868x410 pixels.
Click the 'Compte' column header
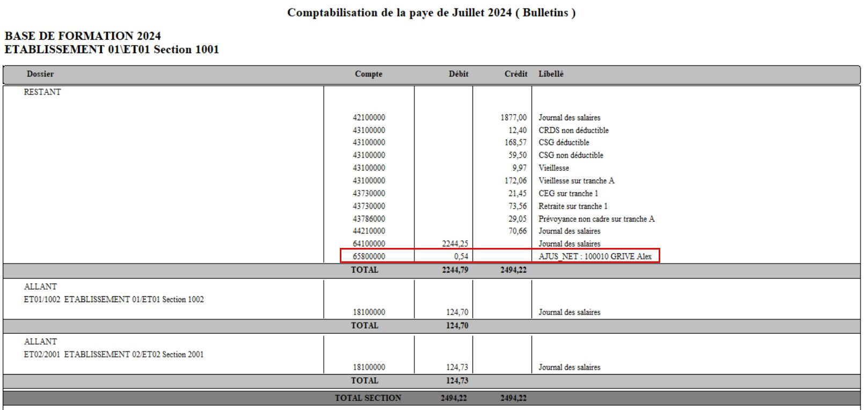pyautogui.click(x=368, y=74)
